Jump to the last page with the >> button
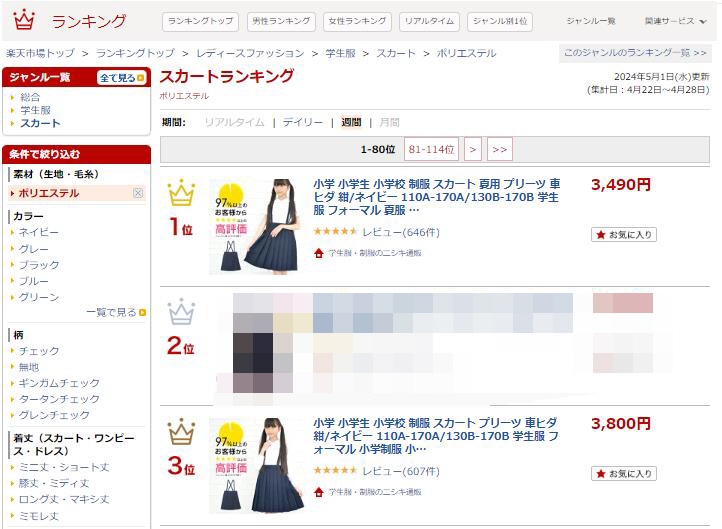This screenshot has height=529, width=722. click(500, 149)
